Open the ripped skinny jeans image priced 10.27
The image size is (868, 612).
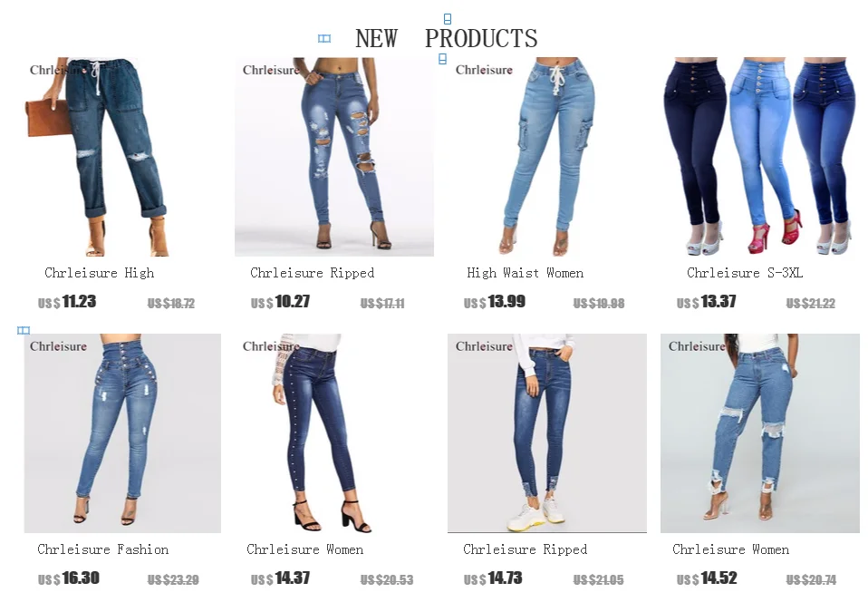click(x=334, y=157)
